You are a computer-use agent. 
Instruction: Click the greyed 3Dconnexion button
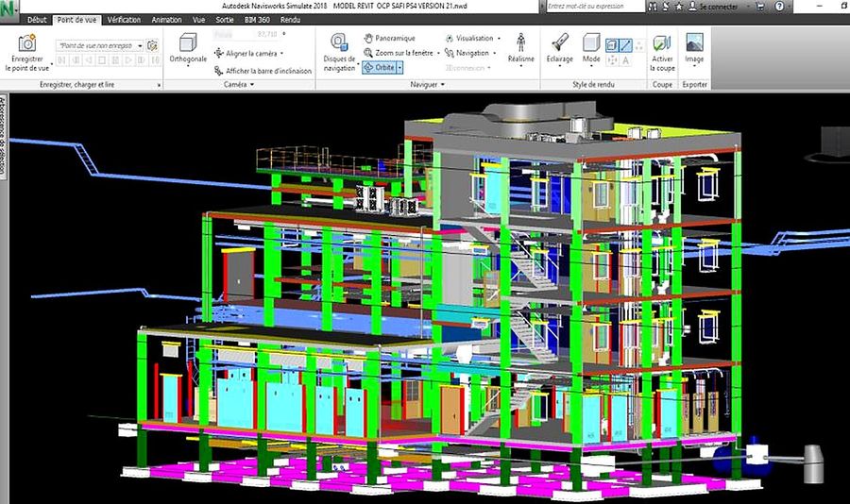point(467,68)
